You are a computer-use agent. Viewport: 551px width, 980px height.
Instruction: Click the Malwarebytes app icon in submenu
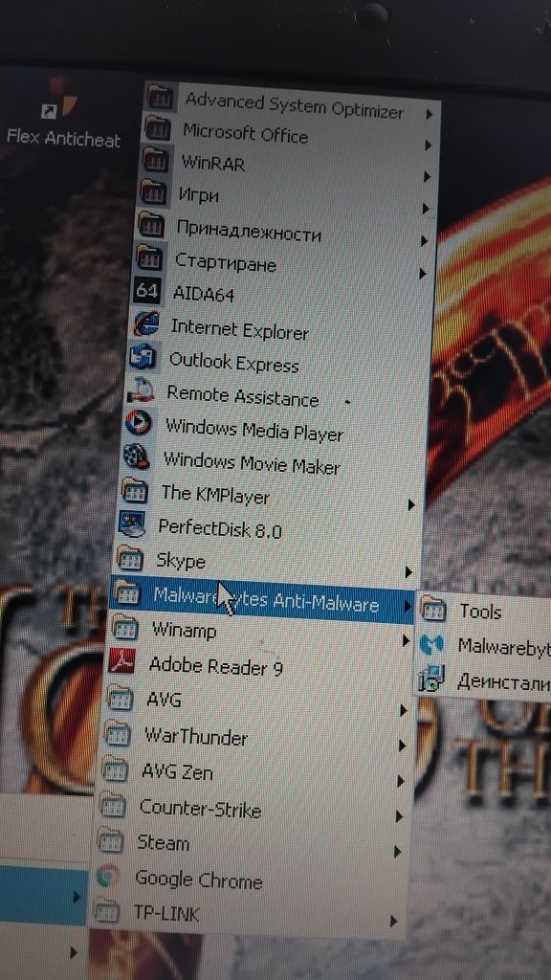(x=431, y=644)
